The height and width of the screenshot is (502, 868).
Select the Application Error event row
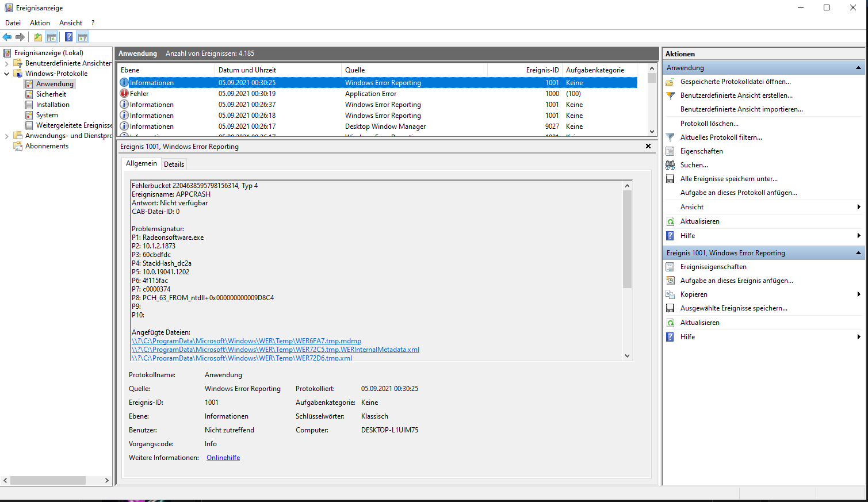click(x=378, y=94)
